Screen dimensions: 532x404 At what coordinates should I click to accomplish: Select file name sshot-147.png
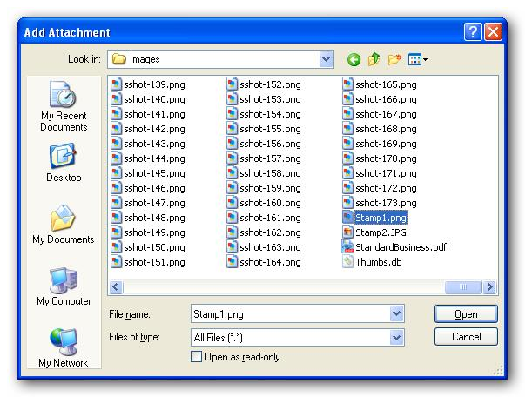click(154, 203)
